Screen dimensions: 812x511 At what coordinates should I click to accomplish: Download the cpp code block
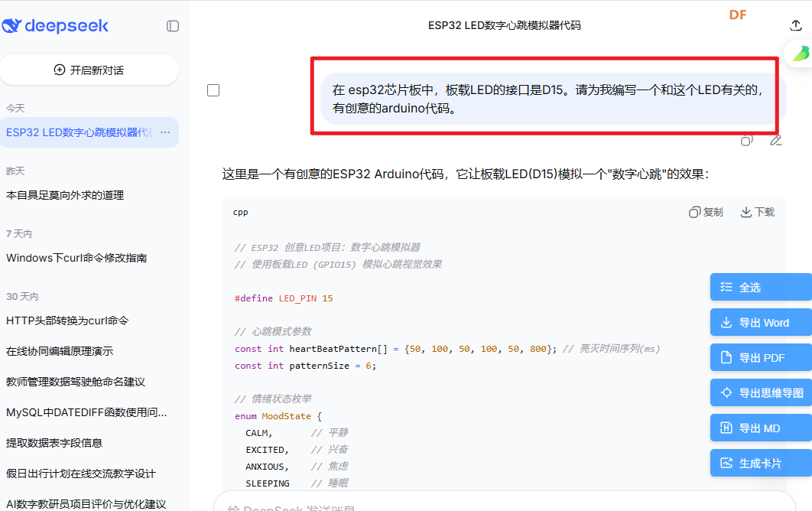tap(757, 212)
